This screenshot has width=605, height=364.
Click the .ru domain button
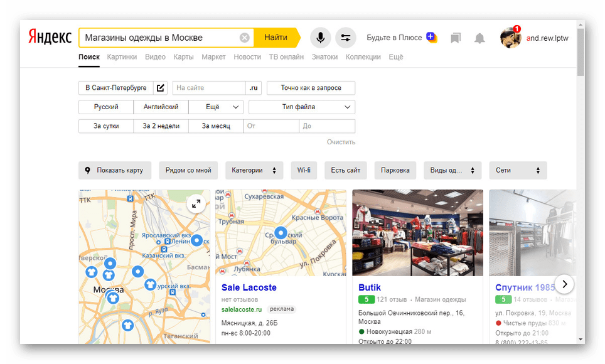pos(254,88)
